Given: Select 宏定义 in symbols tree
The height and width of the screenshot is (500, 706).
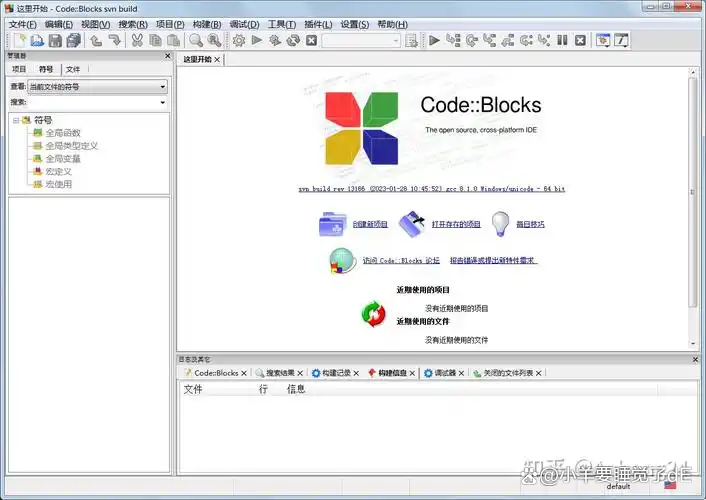Looking at the screenshot, I should [x=59, y=172].
